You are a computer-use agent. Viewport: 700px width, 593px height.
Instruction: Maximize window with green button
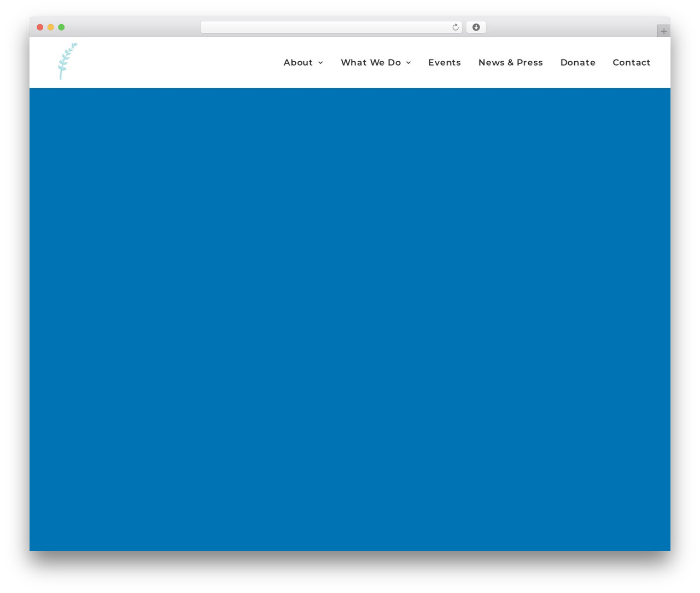click(61, 27)
